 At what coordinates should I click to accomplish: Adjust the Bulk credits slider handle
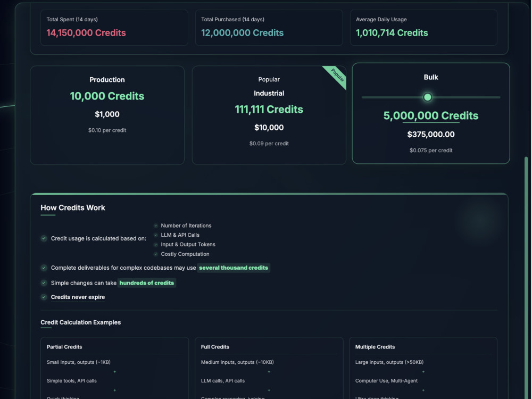428,97
